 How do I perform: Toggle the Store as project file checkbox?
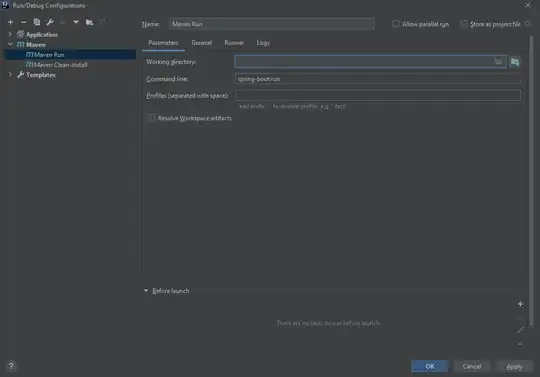tap(464, 24)
